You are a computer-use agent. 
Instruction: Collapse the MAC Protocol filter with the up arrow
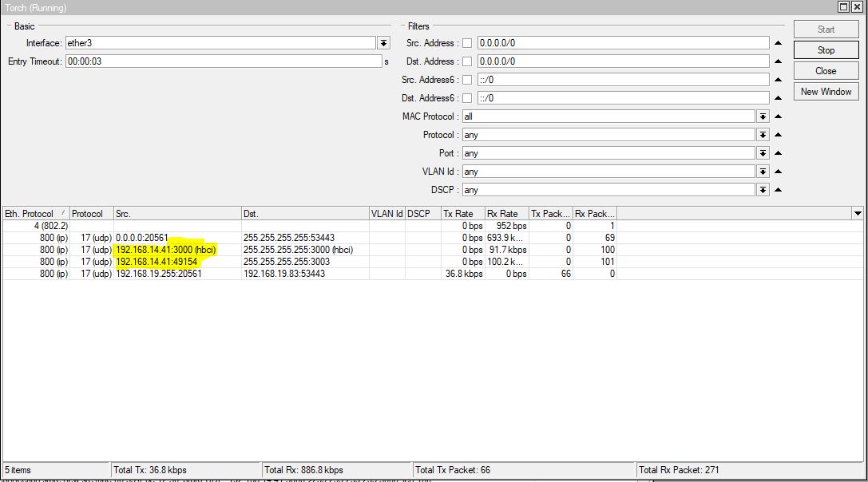(x=778, y=117)
